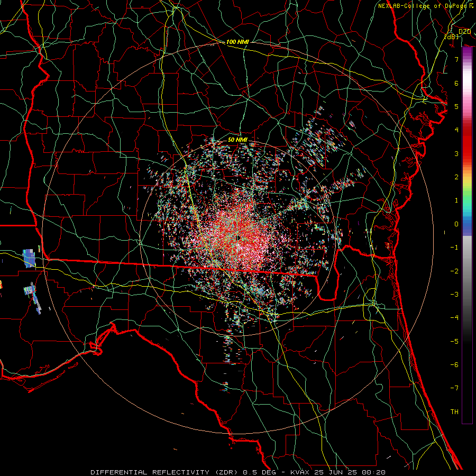Click DIFFERENTIAL REFLECTIVITY in the bottom caption
Screen dimensions: 476x476
150,472
